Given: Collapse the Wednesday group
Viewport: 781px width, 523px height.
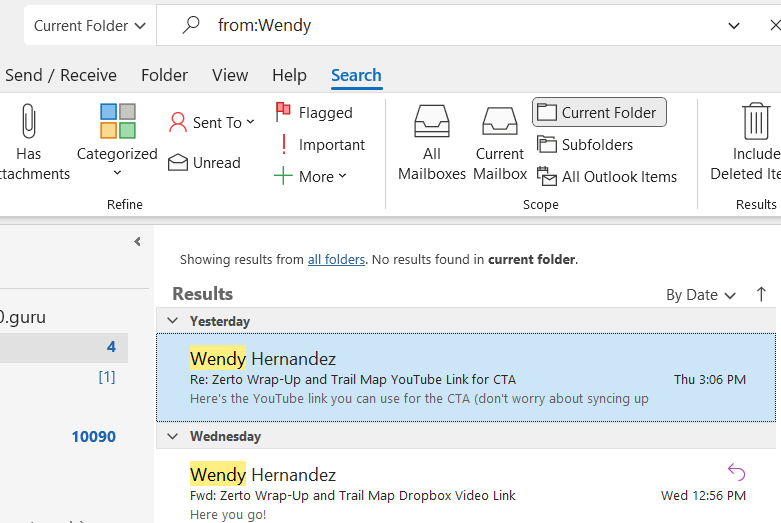Looking at the screenshot, I should pyautogui.click(x=172, y=436).
